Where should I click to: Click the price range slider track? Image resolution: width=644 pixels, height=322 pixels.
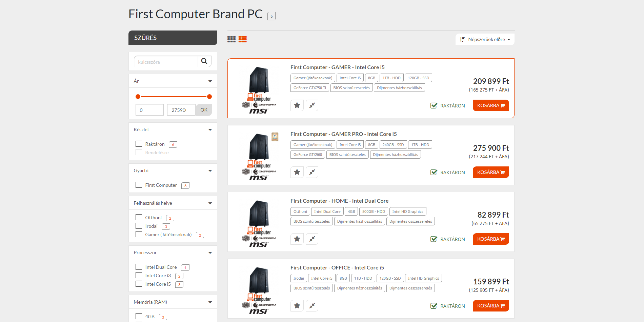click(174, 97)
